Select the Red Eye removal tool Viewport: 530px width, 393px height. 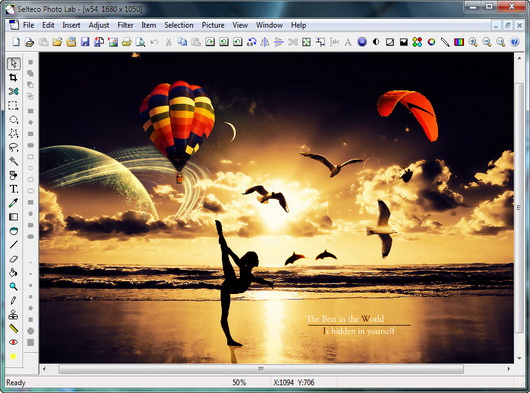(x=13, y=342)
